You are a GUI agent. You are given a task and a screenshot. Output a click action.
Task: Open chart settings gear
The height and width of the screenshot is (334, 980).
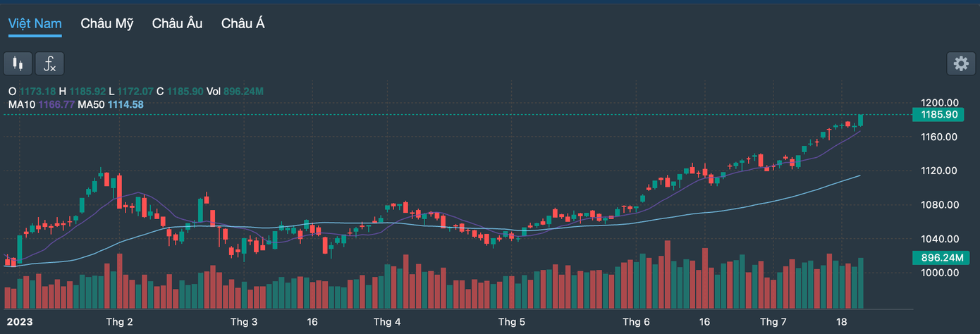coord(960,63)
